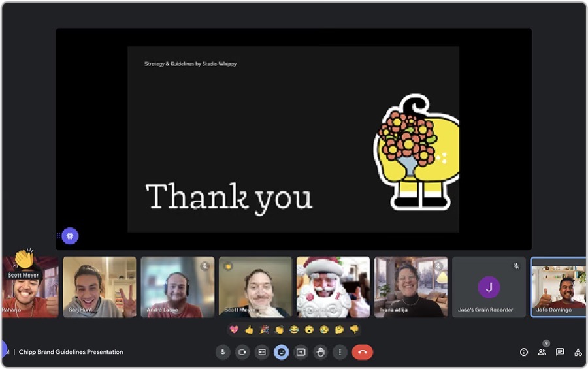Click the 'Strategy & Guidelines by Studio Whippy' text
The width and height of the screenshot is (588, 369).
pos(191,64)
